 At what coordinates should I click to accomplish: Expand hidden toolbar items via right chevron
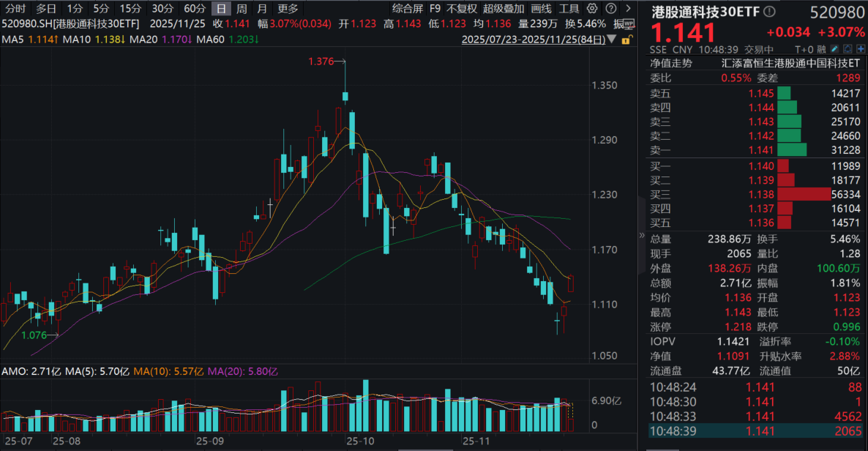[x=628, y=9]
